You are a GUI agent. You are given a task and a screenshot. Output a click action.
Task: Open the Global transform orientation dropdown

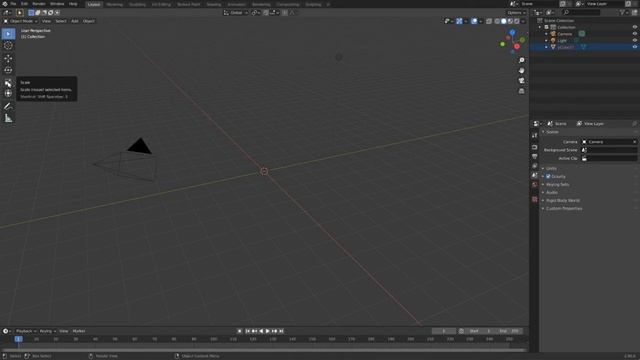(236, 13)
